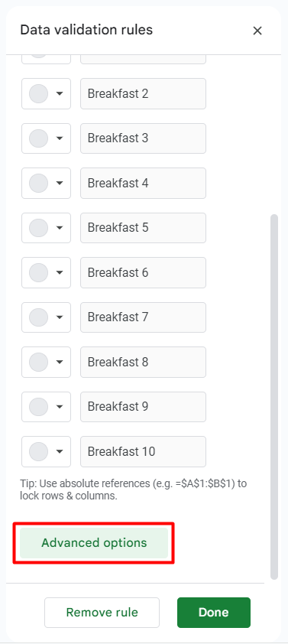This screenshot has height=644, width=288.
Task: Close the Data validation rules panel
Action: (257, 31)
